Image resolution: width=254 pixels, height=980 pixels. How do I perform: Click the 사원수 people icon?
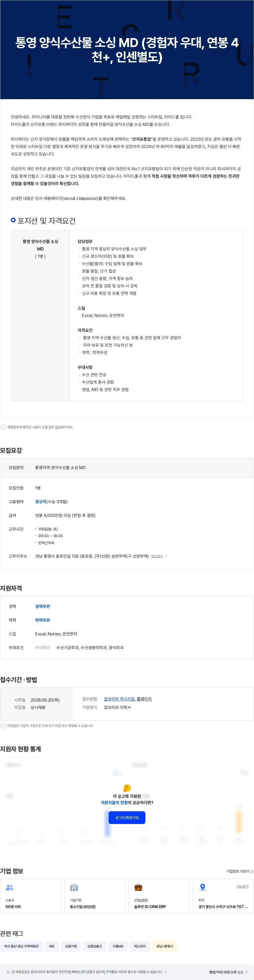(x=10, y=887)
